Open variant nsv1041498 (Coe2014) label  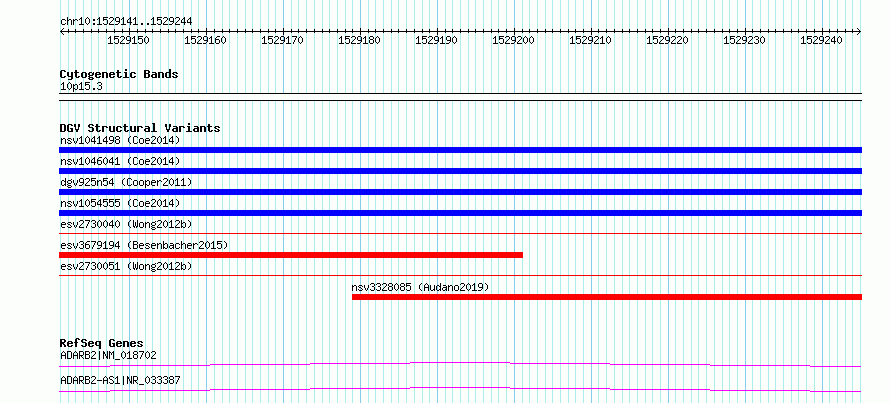(x=120, y=140)
